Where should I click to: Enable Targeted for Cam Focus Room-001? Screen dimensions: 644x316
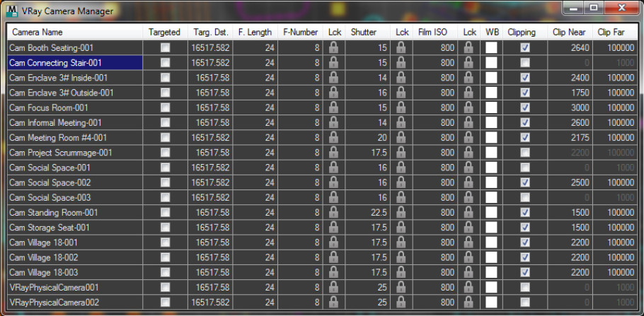(165, 108)
